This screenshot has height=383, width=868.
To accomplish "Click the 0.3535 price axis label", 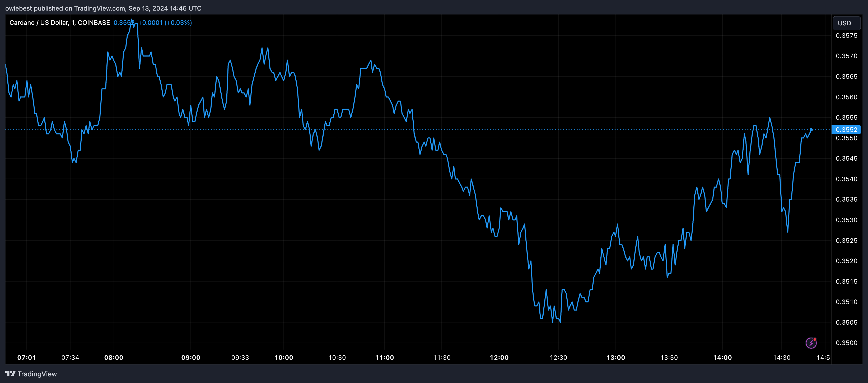I will click(846, 199).
